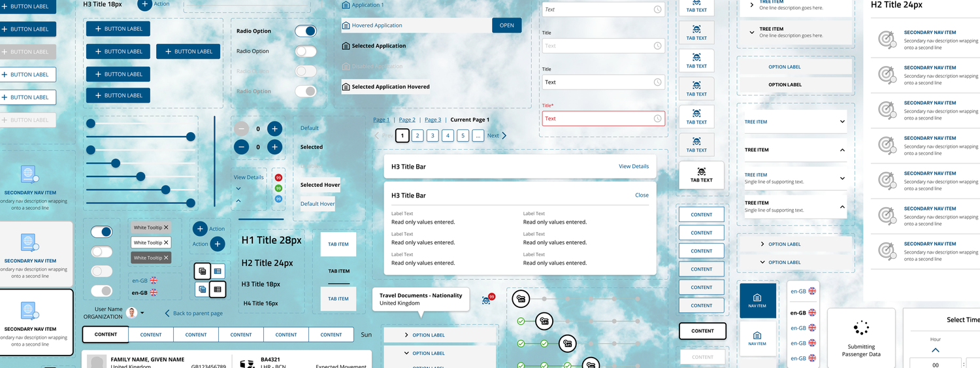Close the dark gray White Tooltip chip
Screen dimensions: 980x368
point(166,258)
